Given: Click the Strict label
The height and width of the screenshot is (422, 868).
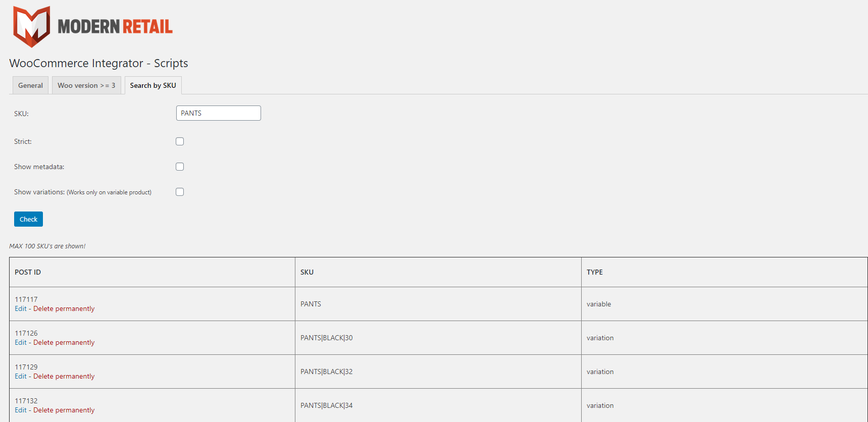Looking at the screenshot, I should point(23,141).
